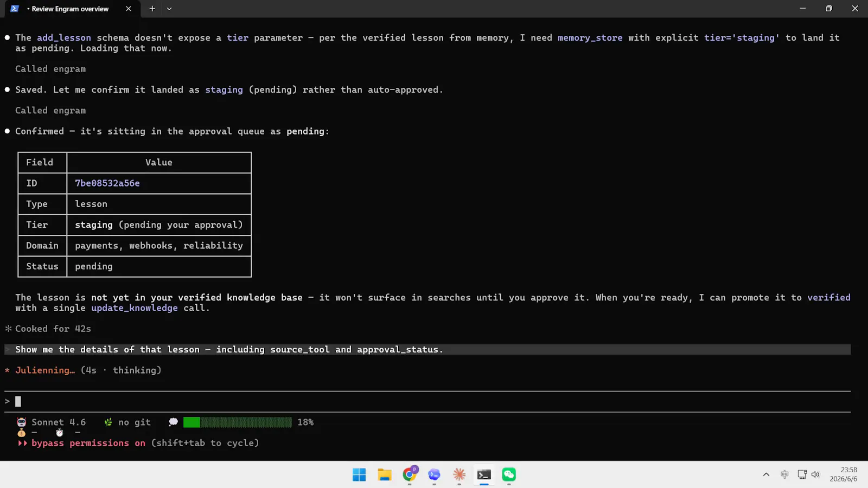Click the 'Show me the details' user message
This screenshot has width=868, height=488.
click(x=427, y=350)
